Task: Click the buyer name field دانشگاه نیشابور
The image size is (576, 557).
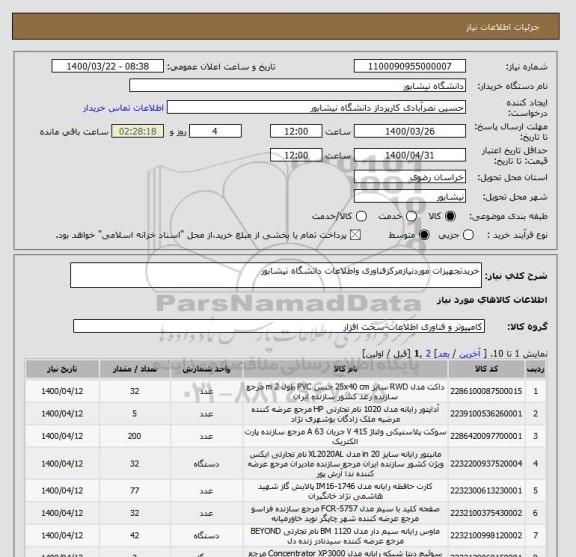Action: click(298, 86)
